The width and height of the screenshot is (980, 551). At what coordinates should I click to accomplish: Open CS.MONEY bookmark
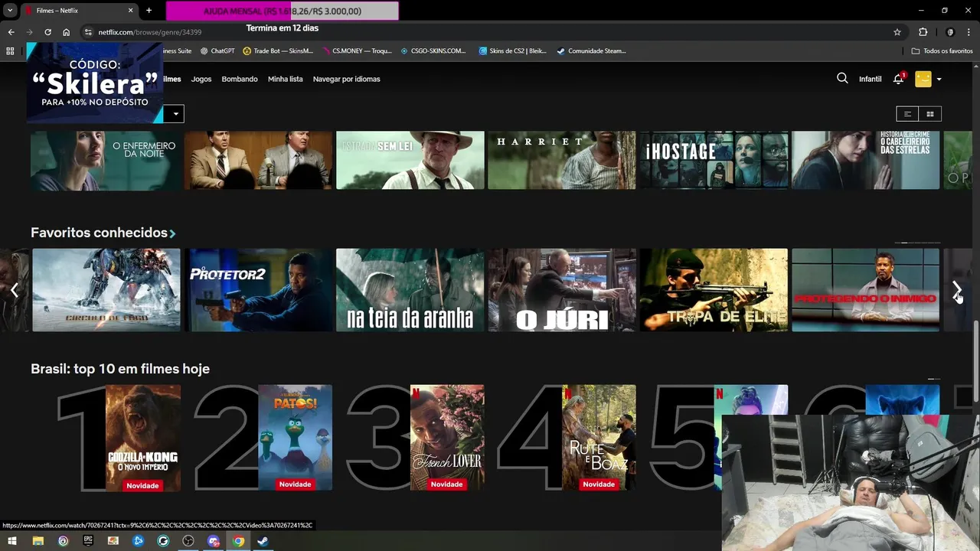click(357, 51)
